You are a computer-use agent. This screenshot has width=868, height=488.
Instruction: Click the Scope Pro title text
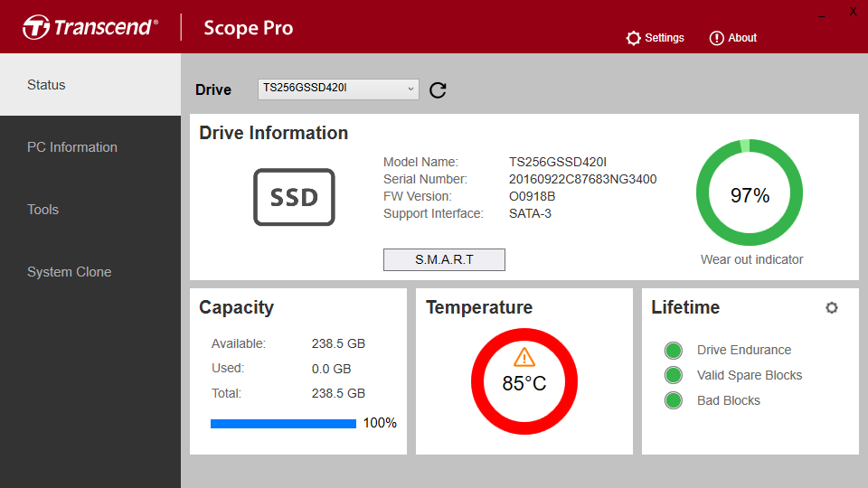tap(249, 28)
